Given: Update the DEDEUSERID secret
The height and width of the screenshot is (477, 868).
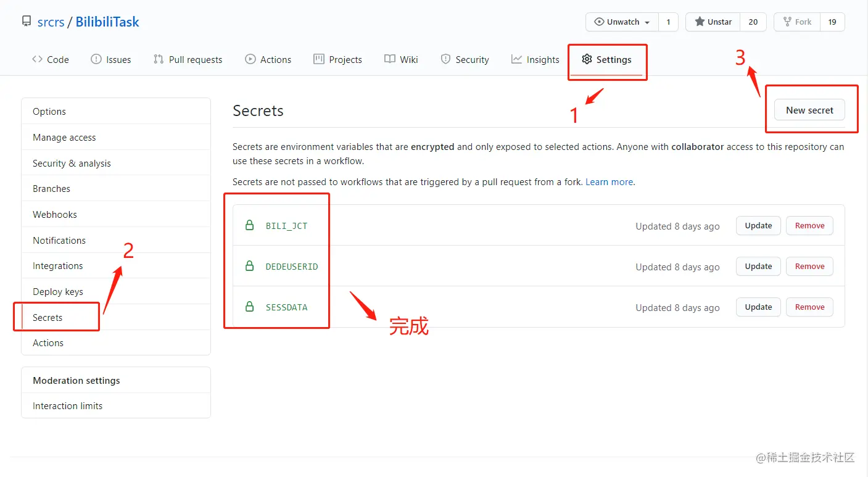Looking at the screenshot, I should click(x=758, y=266).
